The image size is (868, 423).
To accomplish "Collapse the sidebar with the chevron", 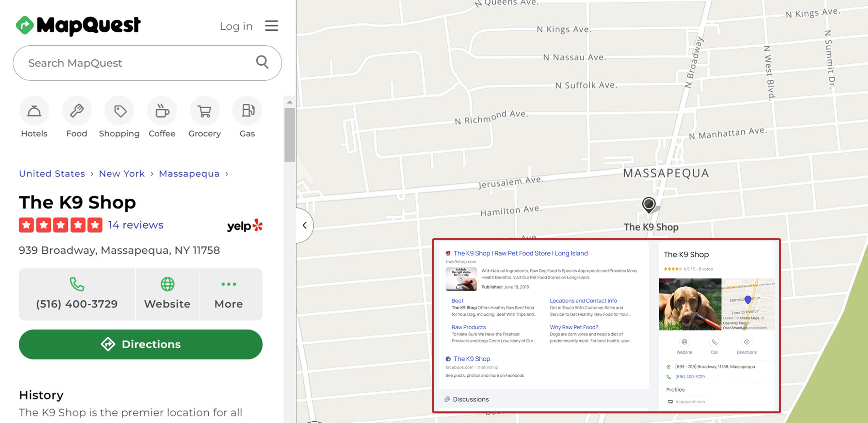I will [x=305, y=225].
